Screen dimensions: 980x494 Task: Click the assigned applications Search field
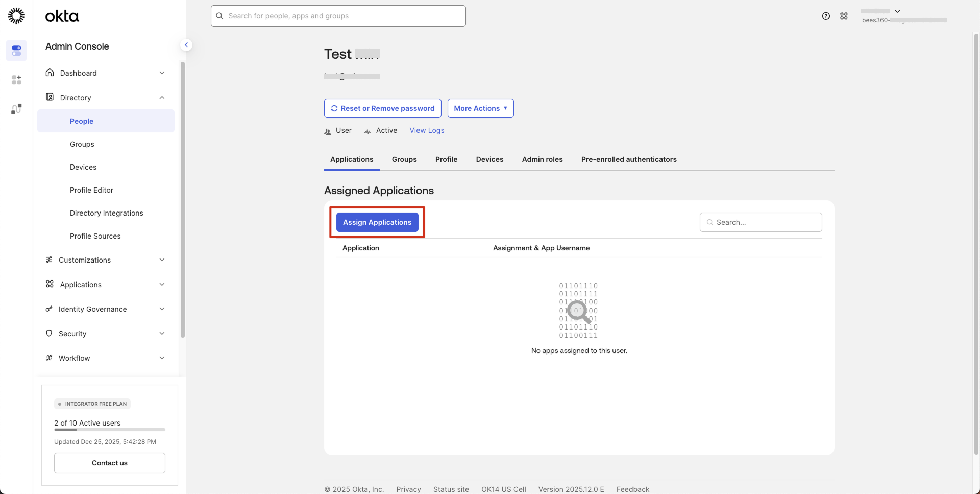coord(761,222)
